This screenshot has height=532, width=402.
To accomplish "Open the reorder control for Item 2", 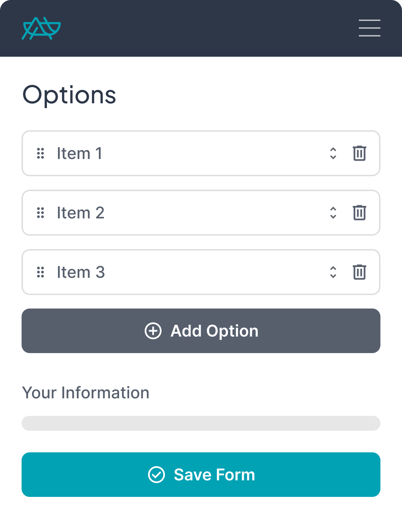I will (x=333, y=213).
